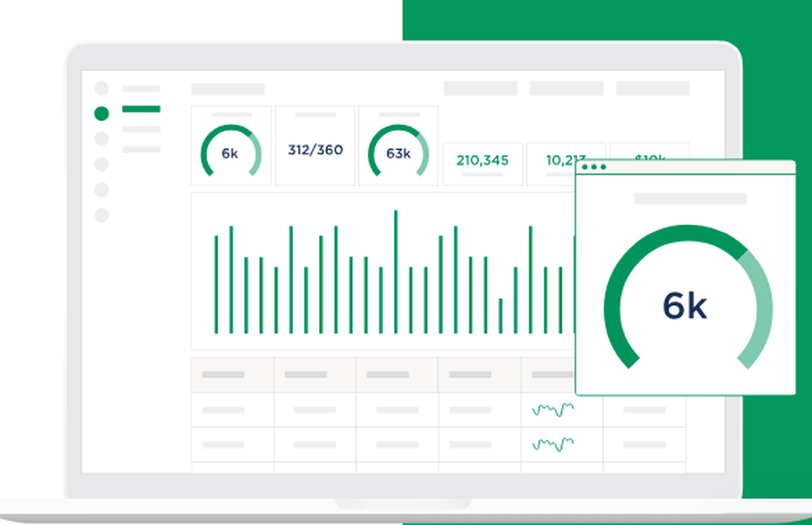Click the shortest bar in the bar chart
Viewport: 812px width, 525px height.
pos(500,315)
